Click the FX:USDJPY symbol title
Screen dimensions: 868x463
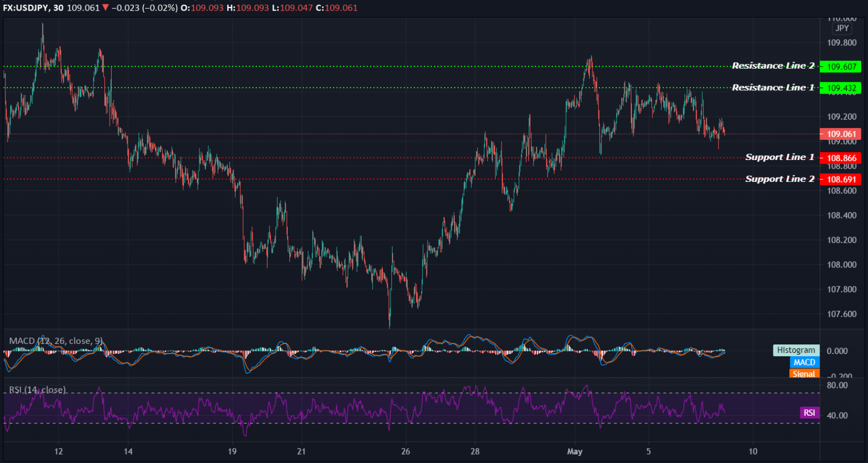tap(26, 8)
